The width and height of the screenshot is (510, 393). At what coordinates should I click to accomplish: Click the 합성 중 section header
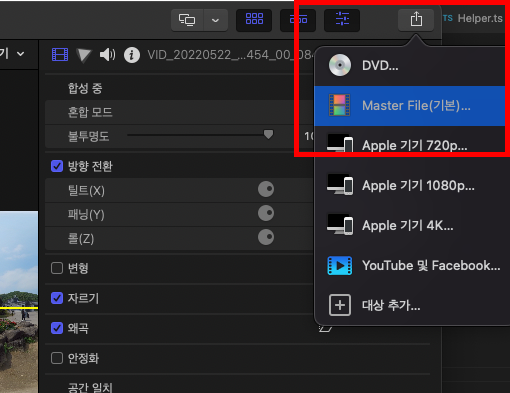[85, 88]
